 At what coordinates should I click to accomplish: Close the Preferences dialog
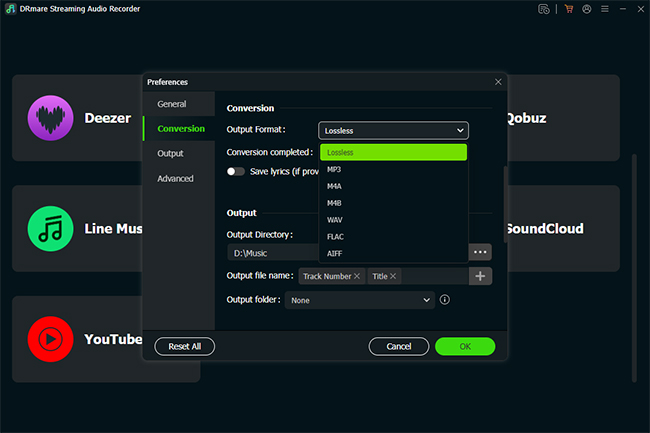click(498, 82)
